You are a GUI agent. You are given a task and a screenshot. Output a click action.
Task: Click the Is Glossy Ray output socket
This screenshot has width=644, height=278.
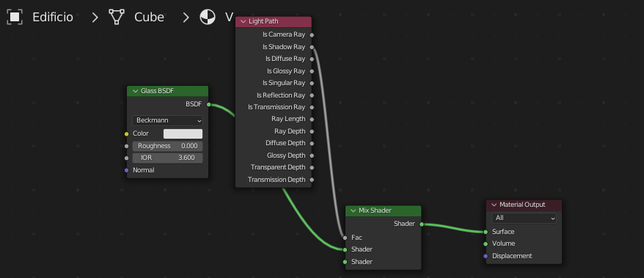[x=312, y=71]
